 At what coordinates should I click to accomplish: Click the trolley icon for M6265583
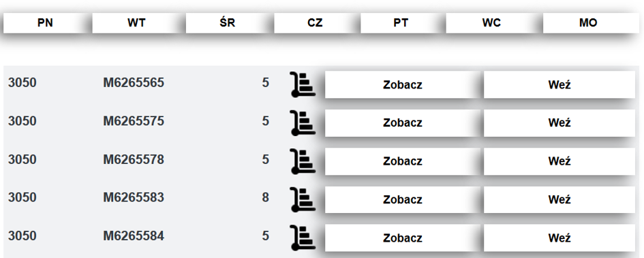(303, 199)
